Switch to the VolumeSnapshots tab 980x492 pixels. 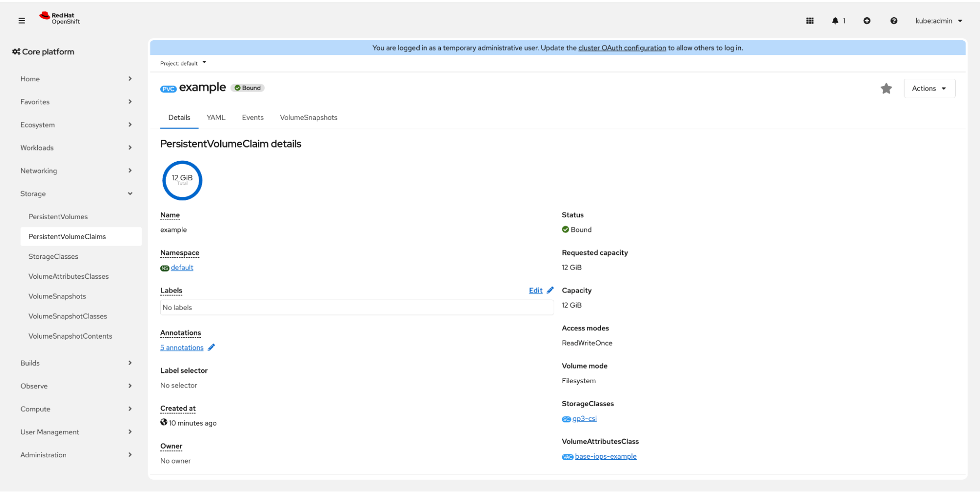click(x=308, y=118)
